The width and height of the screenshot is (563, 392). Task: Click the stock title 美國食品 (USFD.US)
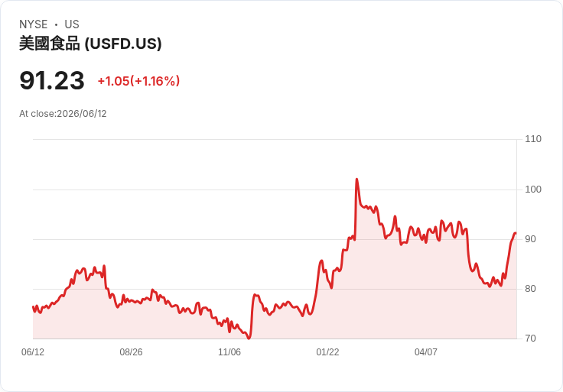(x=90, y=44)
